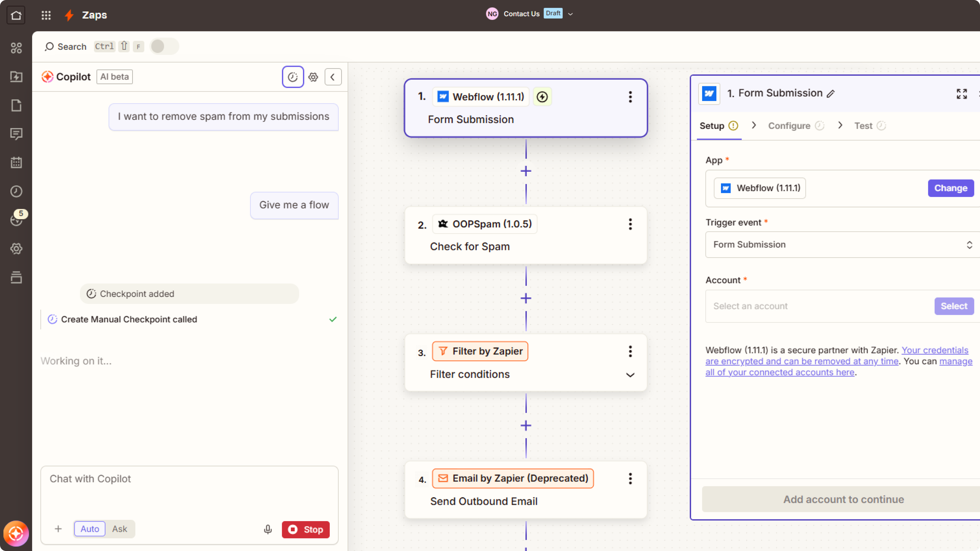The height and width of the screenshot is (551, 980).
Task: Open Zap history clock icon in sidebar
Action: point(16,191)
